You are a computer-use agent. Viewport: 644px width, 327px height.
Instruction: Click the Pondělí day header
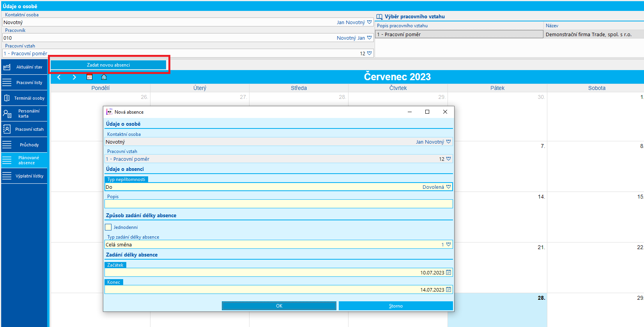101,88
